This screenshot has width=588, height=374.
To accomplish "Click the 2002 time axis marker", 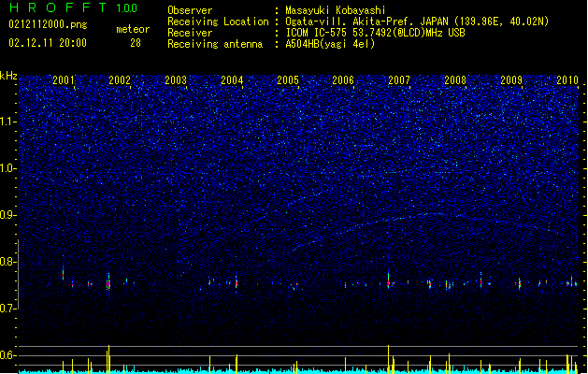I will point(120,79).
